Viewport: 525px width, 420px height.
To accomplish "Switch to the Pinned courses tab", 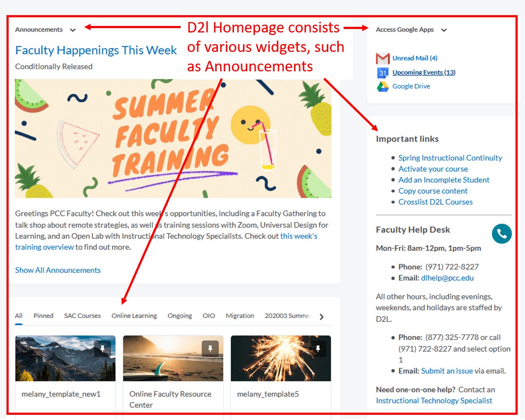I will click(43, 316).
